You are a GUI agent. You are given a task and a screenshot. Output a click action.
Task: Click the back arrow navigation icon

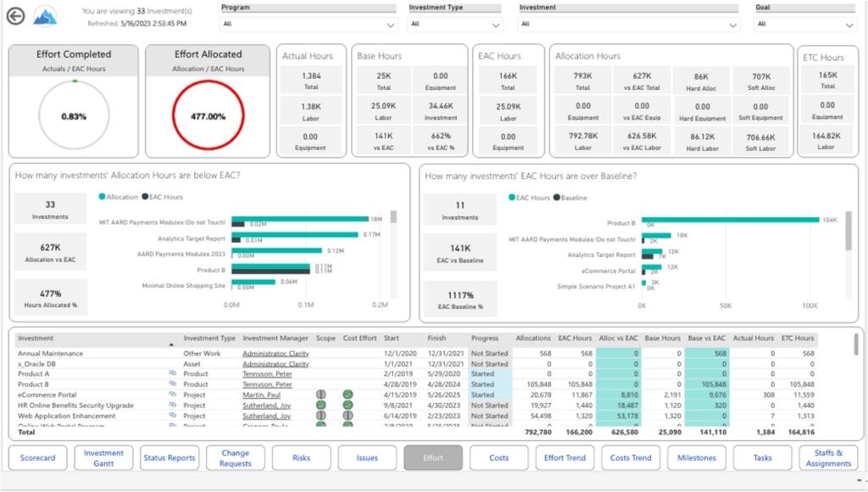(x=14, y=15)
